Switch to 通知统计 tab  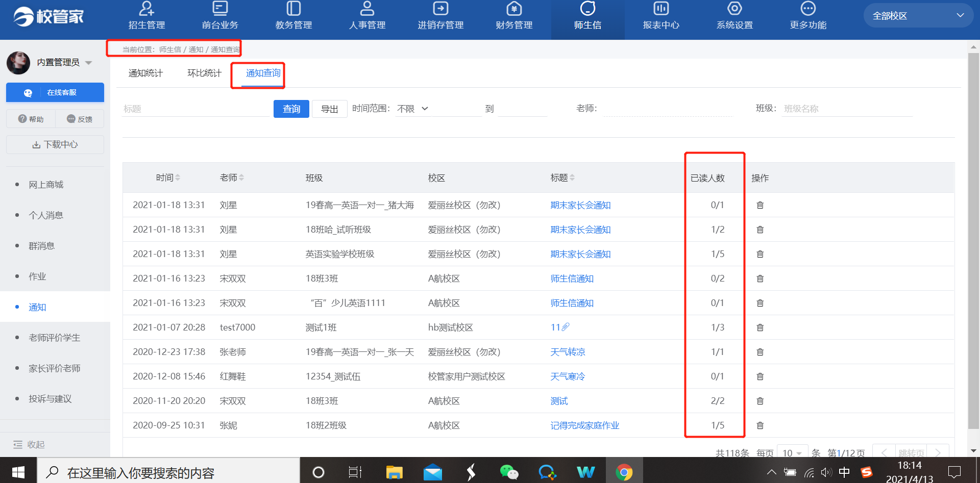click(x=145, y=73)
